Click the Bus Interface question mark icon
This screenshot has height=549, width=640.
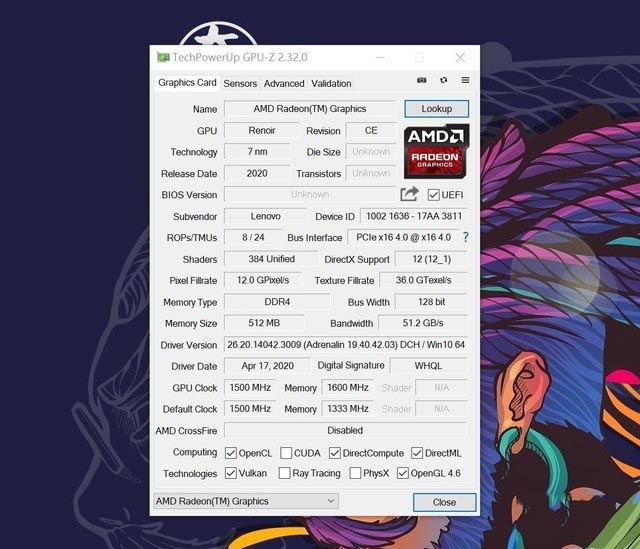click(x=465, y=237)
